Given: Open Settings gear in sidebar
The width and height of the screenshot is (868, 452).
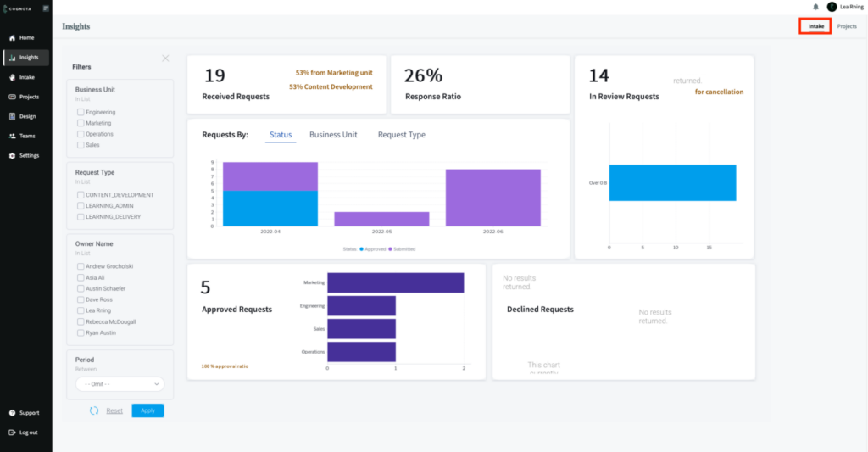Looking at the screenshot, I should coord(12,155).
